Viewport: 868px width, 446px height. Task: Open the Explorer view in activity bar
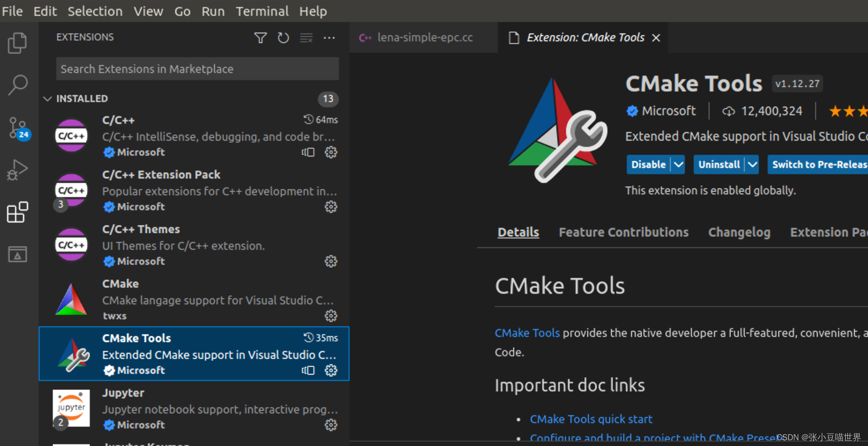coord(18,43)
